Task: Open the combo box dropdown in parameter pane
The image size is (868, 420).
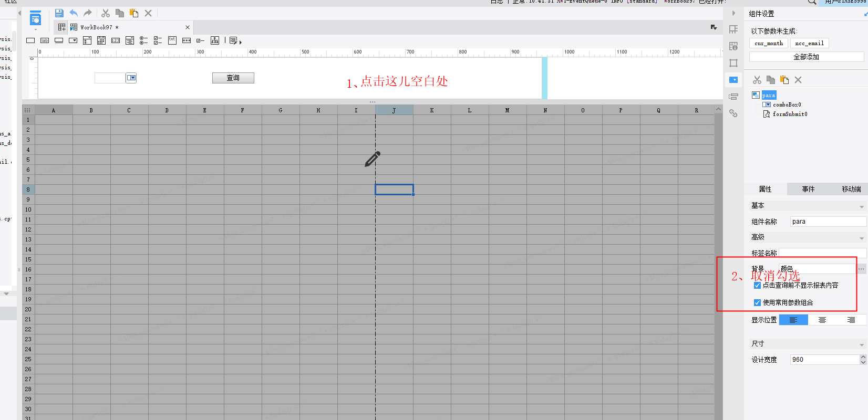Action: (x=131, y=78)
